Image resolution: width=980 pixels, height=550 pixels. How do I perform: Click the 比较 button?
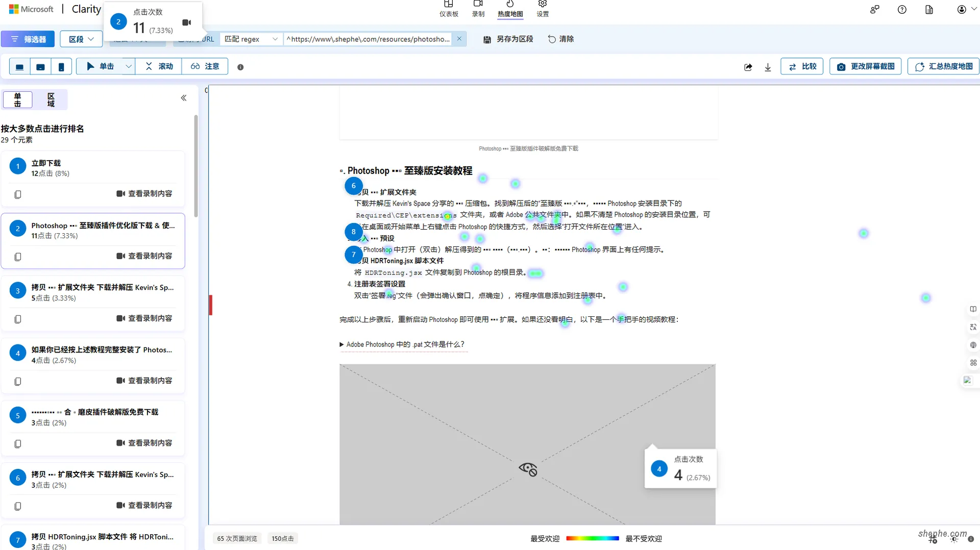coord(801,66)
